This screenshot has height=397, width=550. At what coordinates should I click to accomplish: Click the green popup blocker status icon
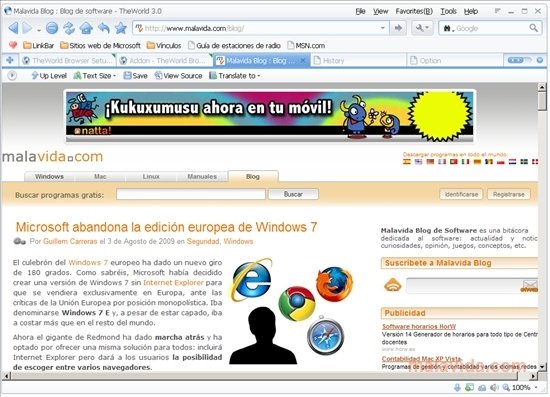(x=469, y=388)
